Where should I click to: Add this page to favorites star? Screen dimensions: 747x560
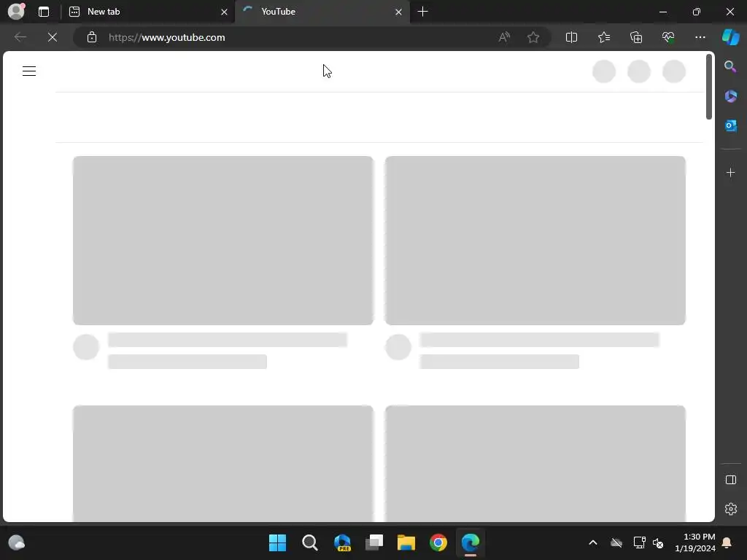(533, 37)
